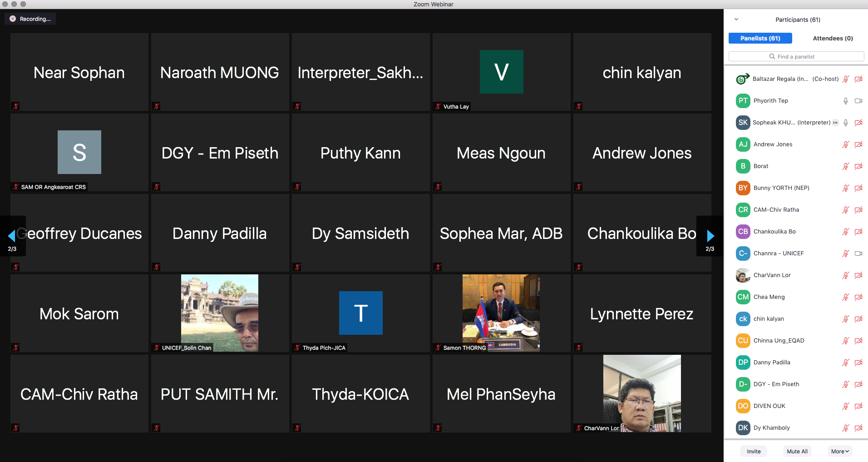This screenshot has height=462, width=868.
Task: Select the Panelists (61) tab
Action: pyautogui.click(x=760, y=38)
